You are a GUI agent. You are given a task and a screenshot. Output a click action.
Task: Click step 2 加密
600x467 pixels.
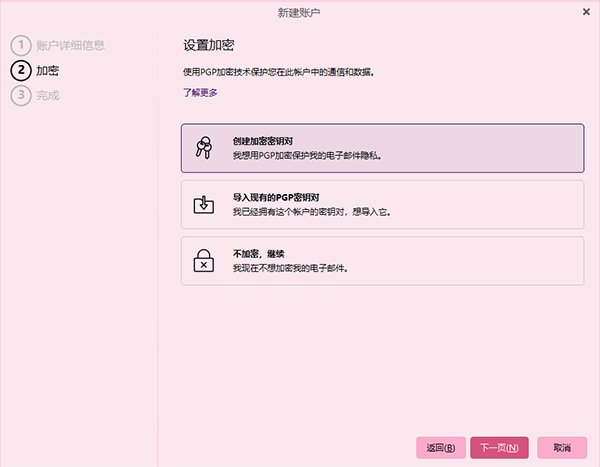pos(35,70)
